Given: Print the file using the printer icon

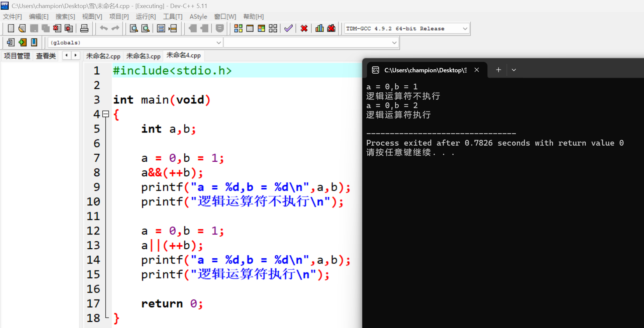Looking at the screenshot, I should pos(84,28).
